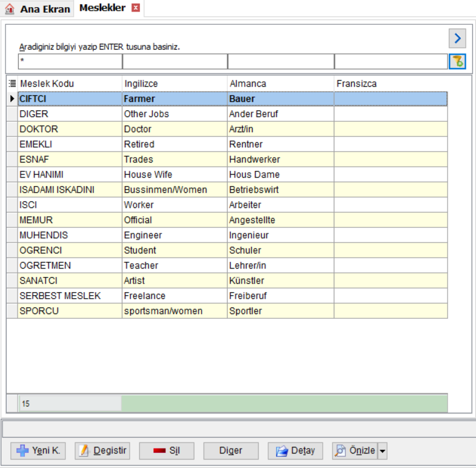Image resolution: width=476 pixels, height=468 pixels.
Task: Select the SPORCU row
Action: click(x=233, y=311)
